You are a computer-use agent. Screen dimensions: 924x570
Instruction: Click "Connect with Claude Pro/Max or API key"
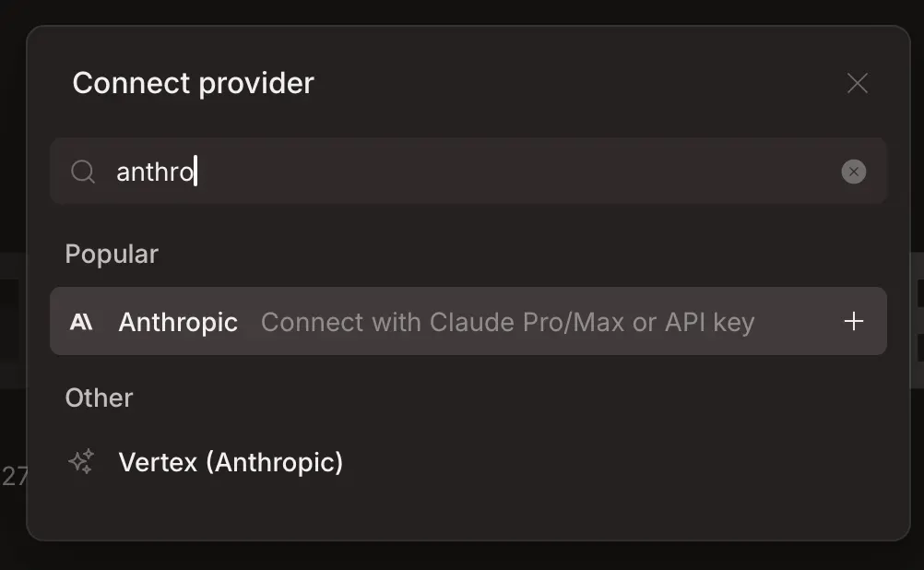tap(507, 322)
